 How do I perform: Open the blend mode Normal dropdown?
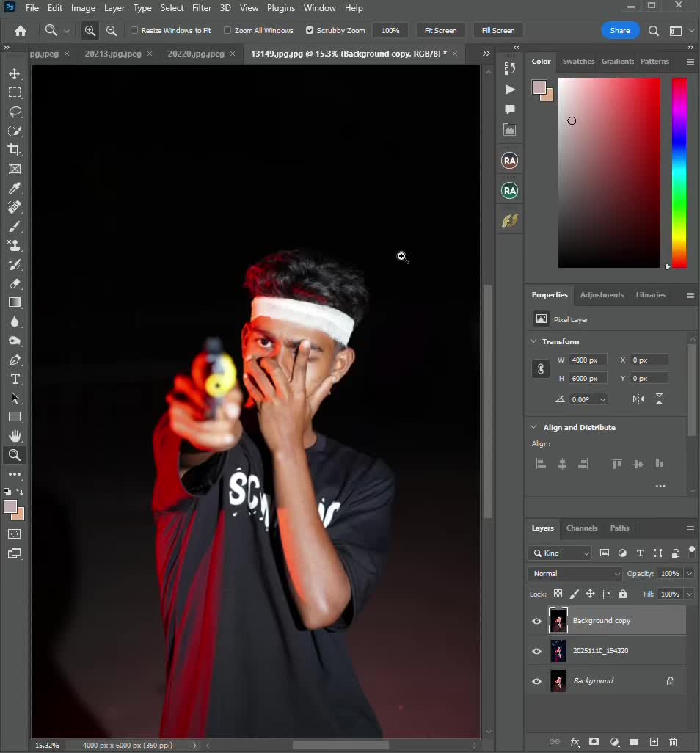575,573
